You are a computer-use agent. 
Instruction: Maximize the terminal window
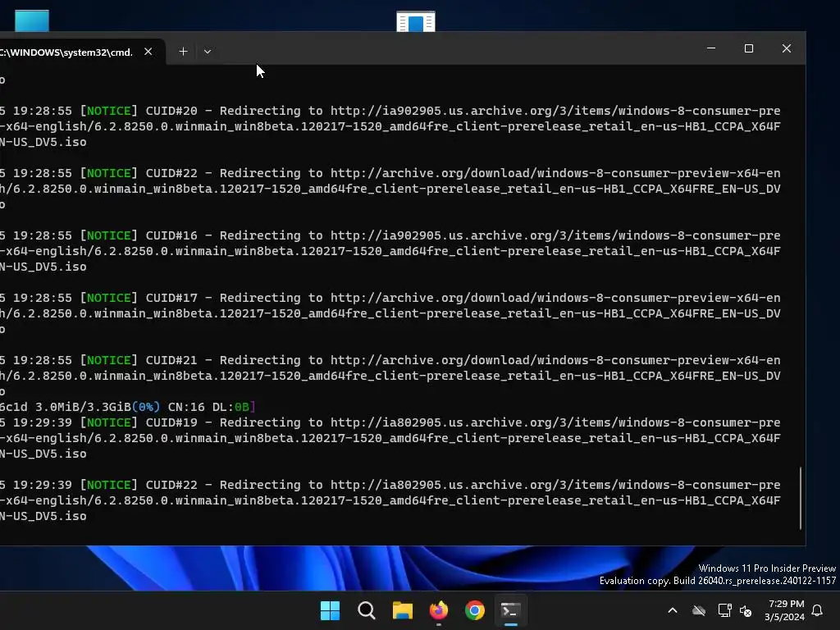pos(749,48)
